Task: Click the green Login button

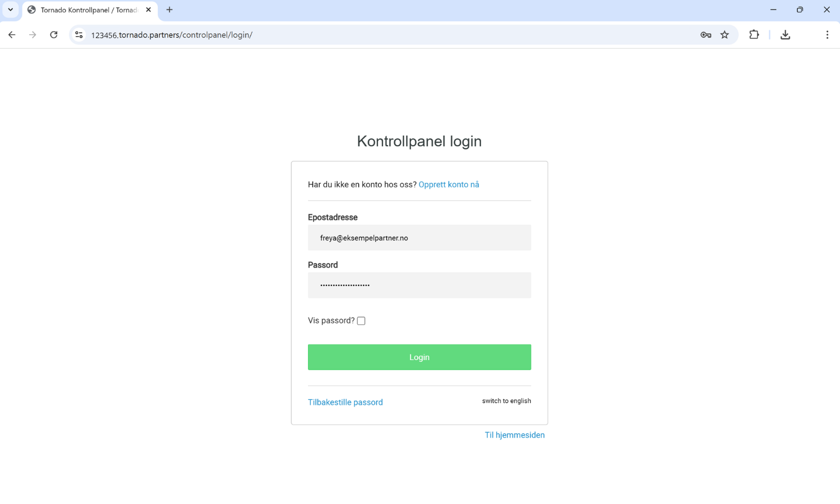Action: [419, 357]
